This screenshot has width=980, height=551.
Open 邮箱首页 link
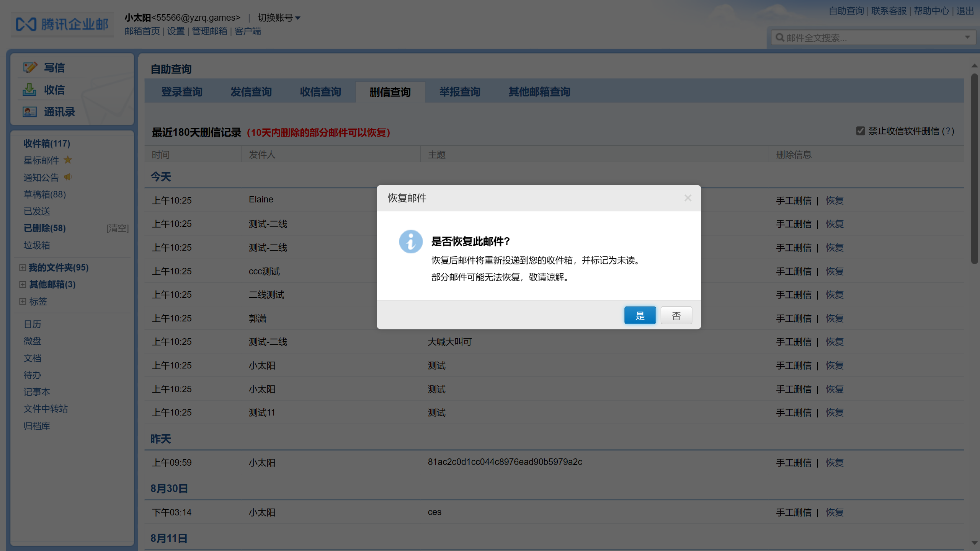pyautogui.click(x=142, y=31)
